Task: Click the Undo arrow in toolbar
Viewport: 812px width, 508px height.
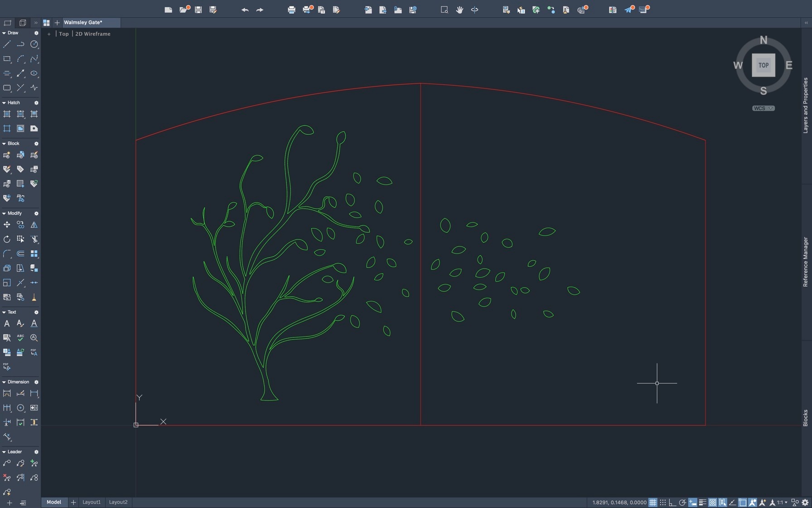Action: coord(245,10)
